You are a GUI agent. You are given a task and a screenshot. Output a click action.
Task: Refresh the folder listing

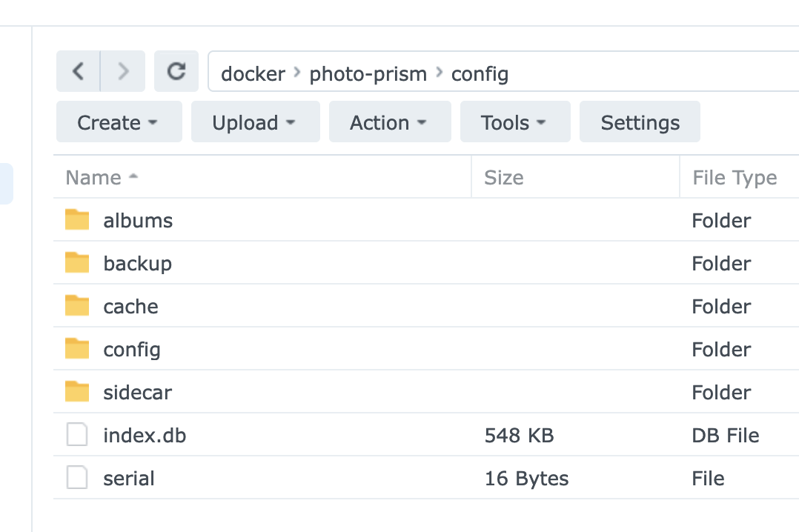tap(176, 71)
